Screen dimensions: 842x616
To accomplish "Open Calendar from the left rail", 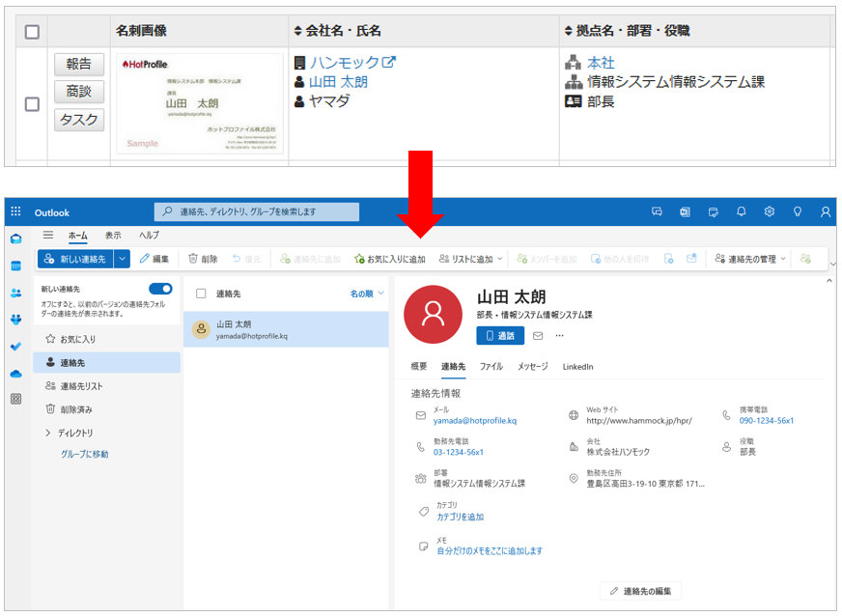I will 16,266.
